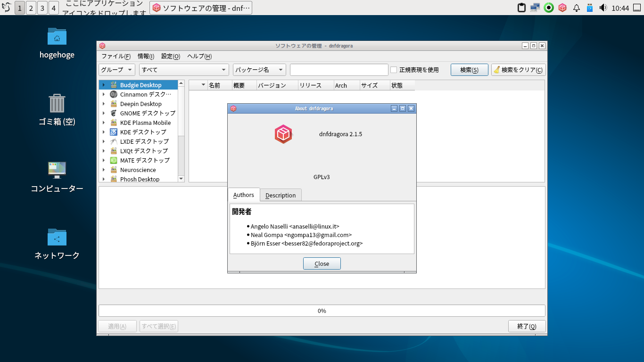644x362 pixels.
Task: Click the Deepin Desktop group icon
Action: pos(113,104)
